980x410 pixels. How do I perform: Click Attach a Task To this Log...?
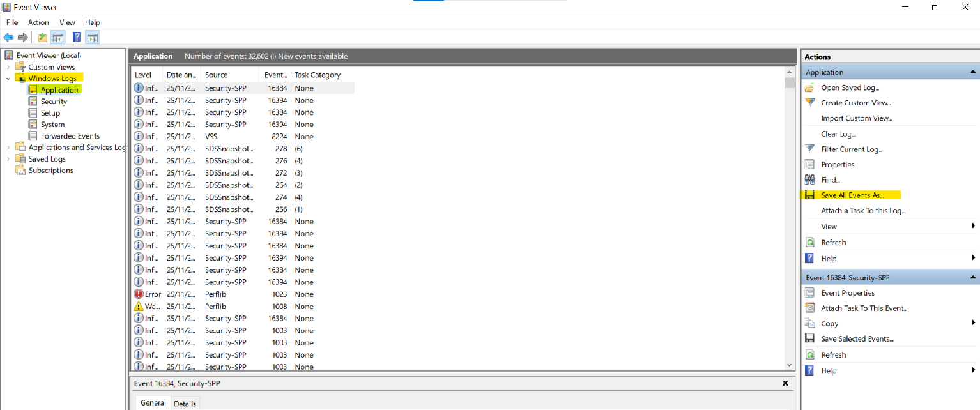[863, 211]
